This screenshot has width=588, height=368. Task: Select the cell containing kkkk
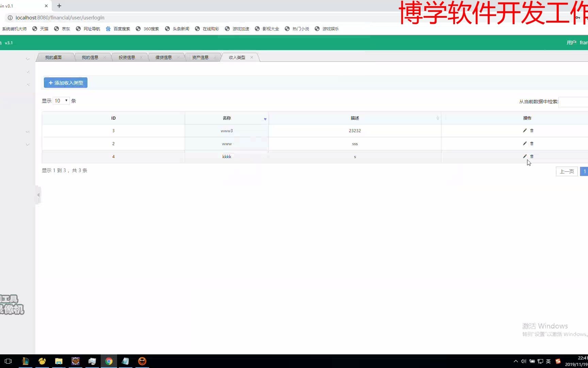click(227, 156)
